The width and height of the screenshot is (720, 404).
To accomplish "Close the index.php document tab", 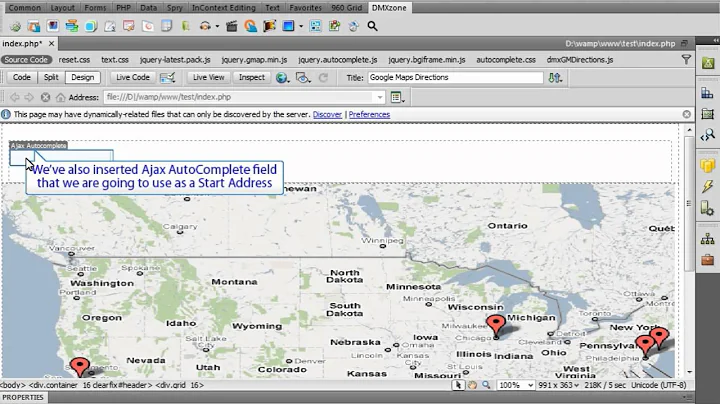I will [51, 44].
